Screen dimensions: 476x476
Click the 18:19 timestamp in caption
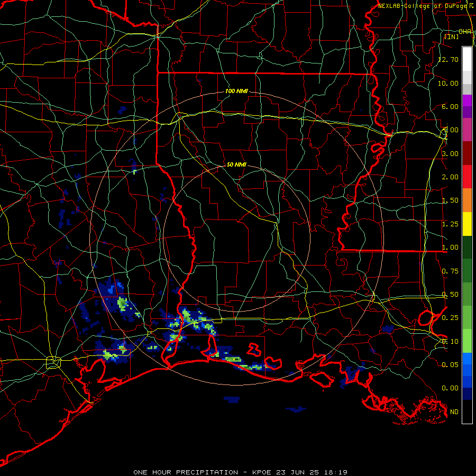pyautogui.click(x=336, y=472)
